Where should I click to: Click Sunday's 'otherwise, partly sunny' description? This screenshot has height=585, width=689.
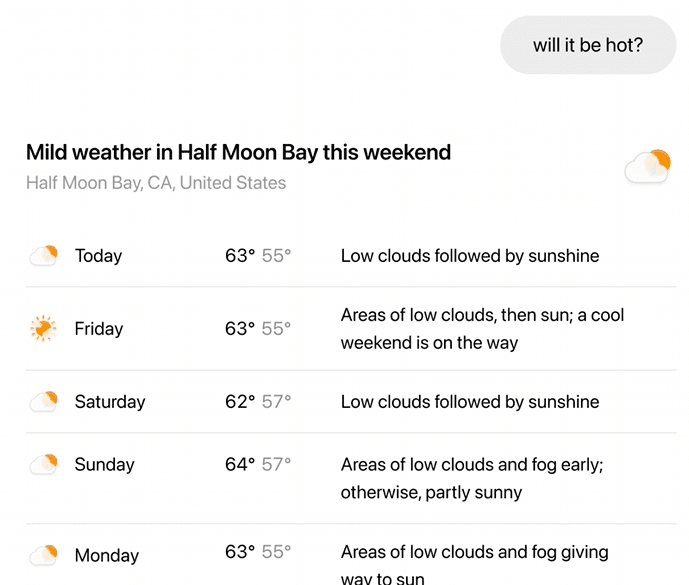tap(431, 493)
